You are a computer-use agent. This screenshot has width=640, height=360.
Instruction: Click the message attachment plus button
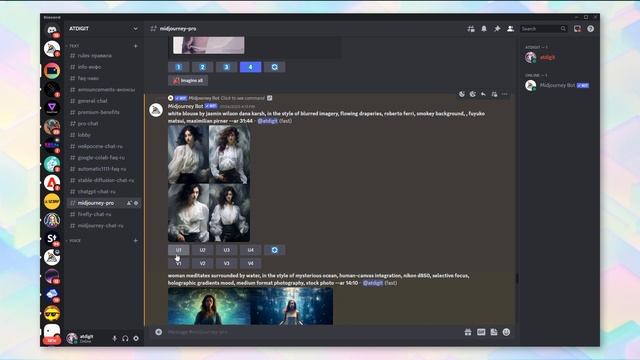click(x=159, y=332)
